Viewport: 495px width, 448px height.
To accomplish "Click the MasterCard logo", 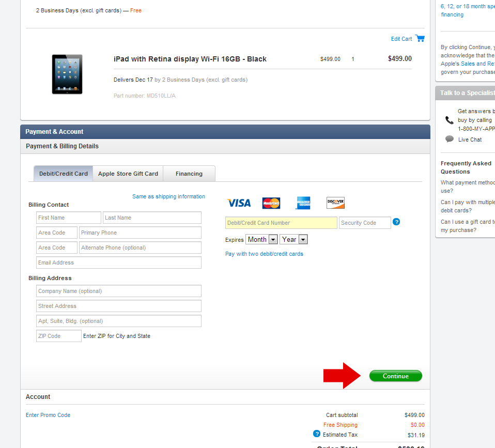I will (271, 203).
